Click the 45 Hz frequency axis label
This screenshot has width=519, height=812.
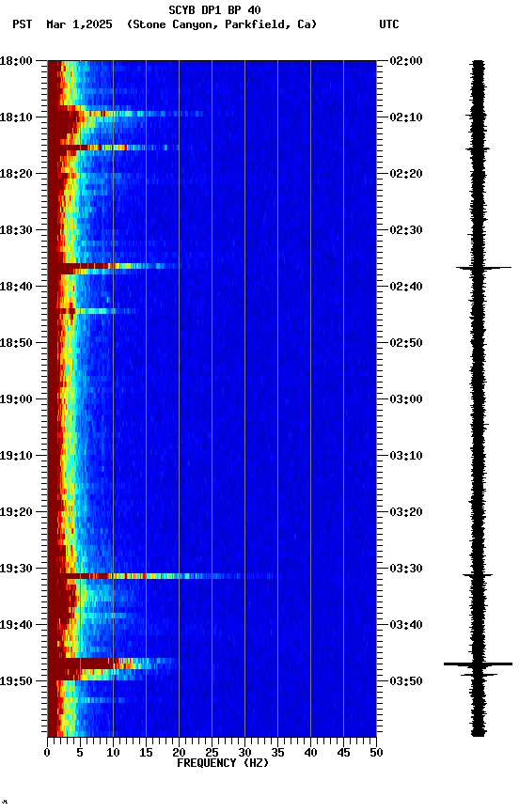click(343, 753)
